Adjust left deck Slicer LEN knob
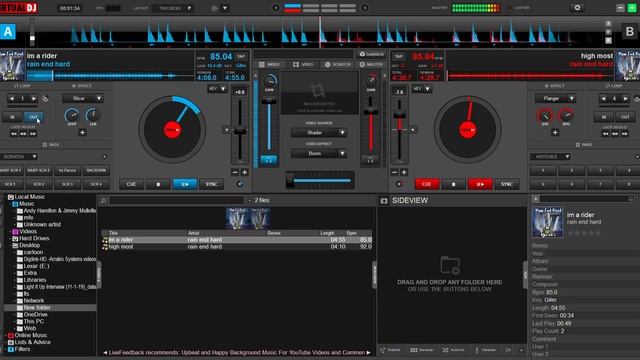Image resolution: width=640 pixels, height=360 pixels. tap(93, 115)
